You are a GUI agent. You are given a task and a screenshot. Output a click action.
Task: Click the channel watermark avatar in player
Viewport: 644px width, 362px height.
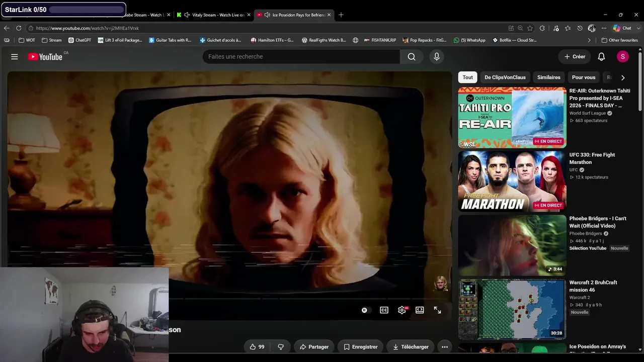click(x=441, y=283)
